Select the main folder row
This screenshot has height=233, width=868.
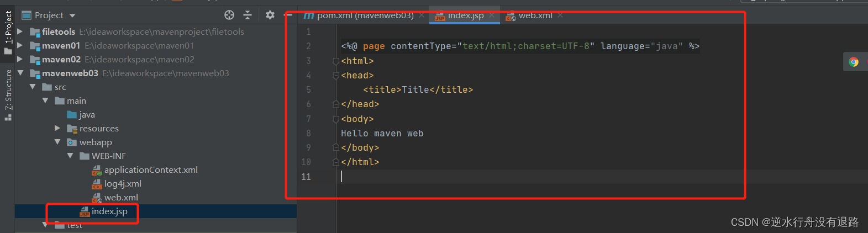coord(70,100)
